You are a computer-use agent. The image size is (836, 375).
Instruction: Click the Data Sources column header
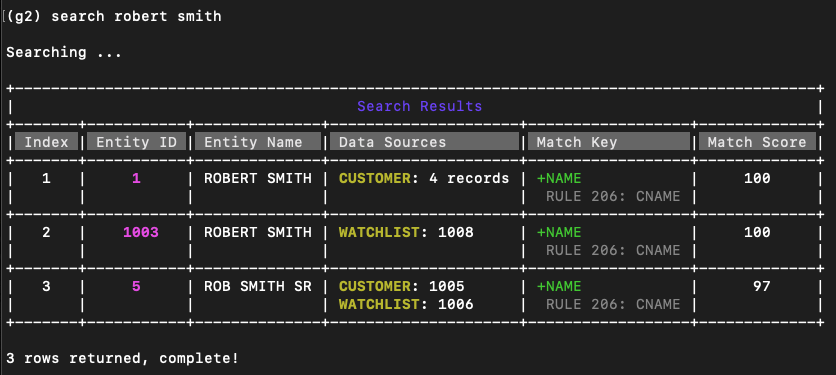click(x=424, y=142)
